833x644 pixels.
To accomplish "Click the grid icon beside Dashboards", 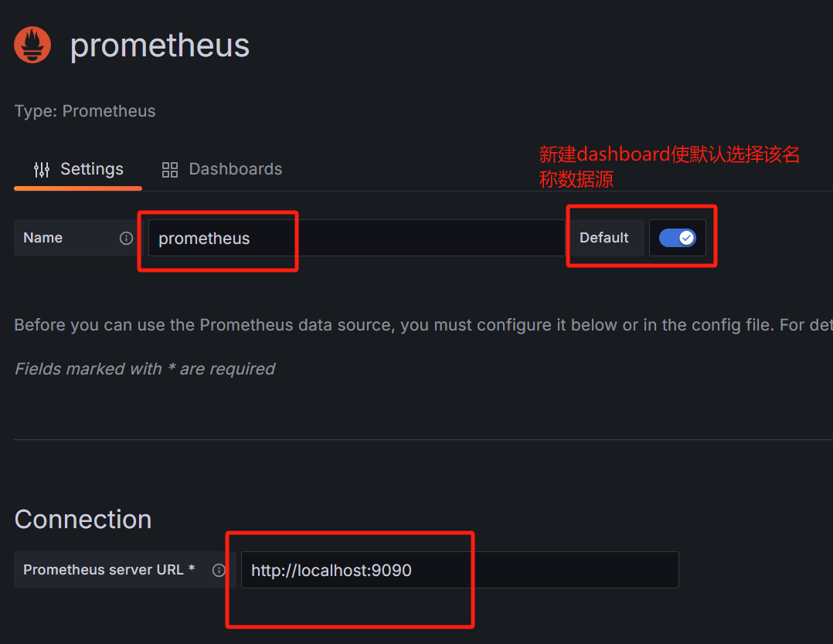I will pyautogui.click(x=169, y=169).
